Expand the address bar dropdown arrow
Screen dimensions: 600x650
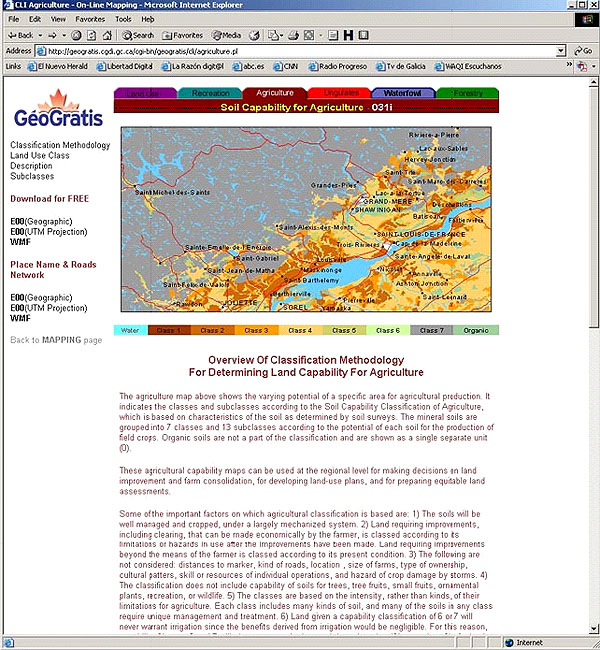[x=563, y=50]
